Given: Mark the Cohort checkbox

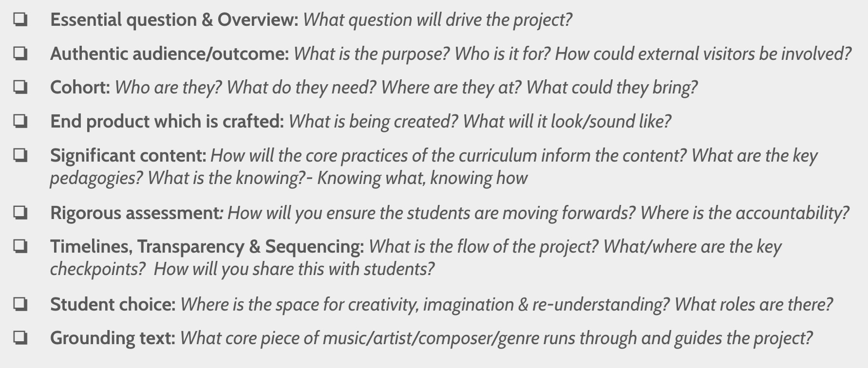Looking at the screenshot, I should click(20, 87).
